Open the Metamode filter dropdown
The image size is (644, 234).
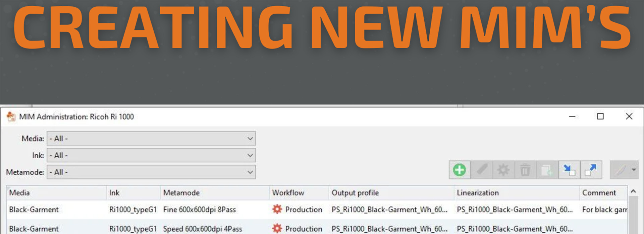151,172
